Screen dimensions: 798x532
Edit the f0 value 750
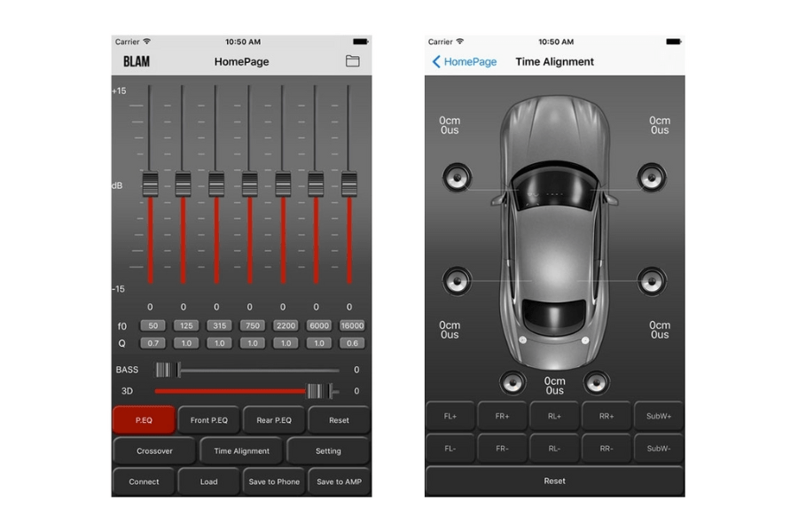point(253,325)
